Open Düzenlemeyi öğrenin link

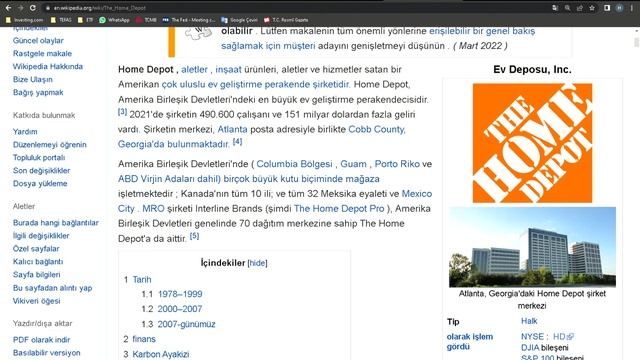[49, 144]
